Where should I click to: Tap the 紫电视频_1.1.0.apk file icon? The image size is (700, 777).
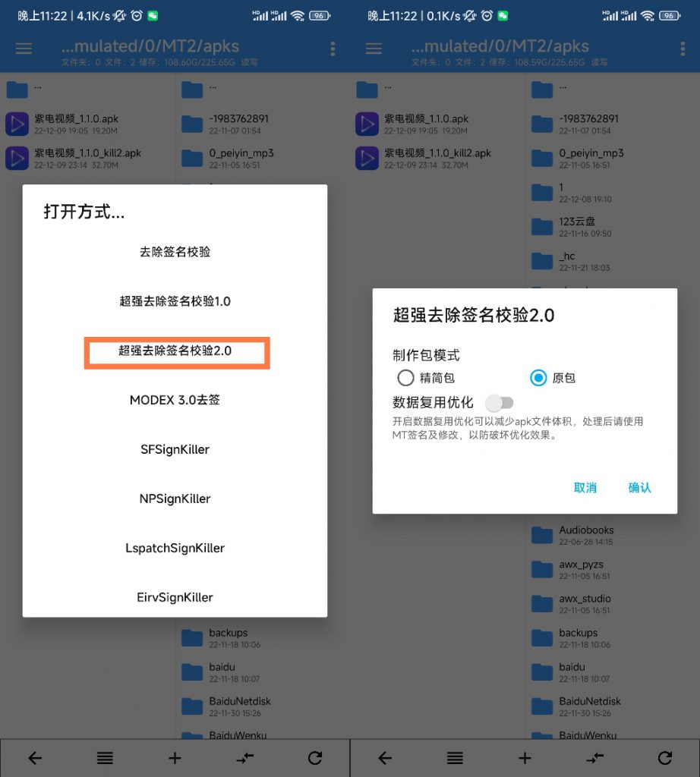[17, 123]
